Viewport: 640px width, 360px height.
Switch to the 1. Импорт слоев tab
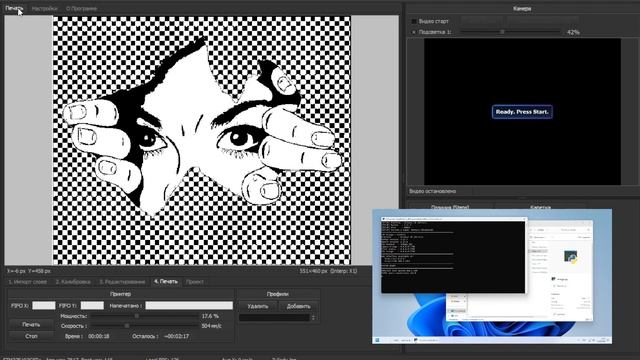pyautogui.click(x=28, y=282)
